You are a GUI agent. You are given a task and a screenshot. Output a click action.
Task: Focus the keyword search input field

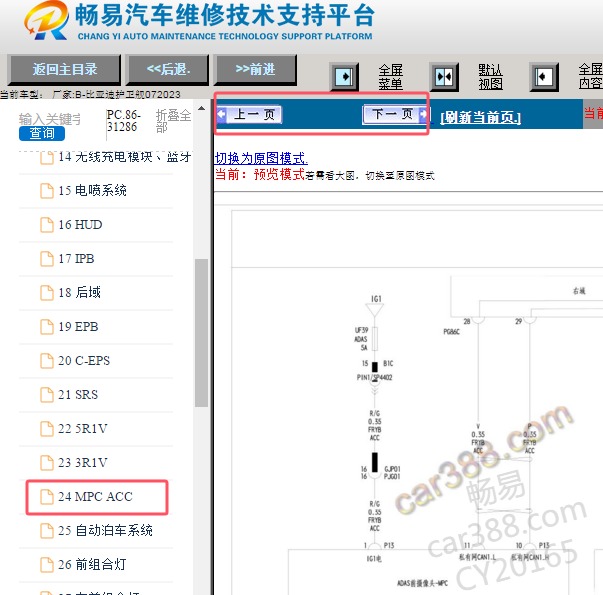(x=50, y=119)
